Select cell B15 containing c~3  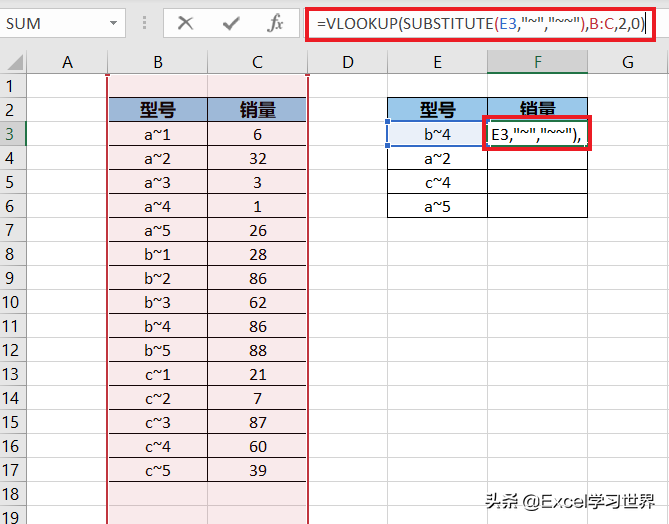pyautogui.click(x=158, y=422)
